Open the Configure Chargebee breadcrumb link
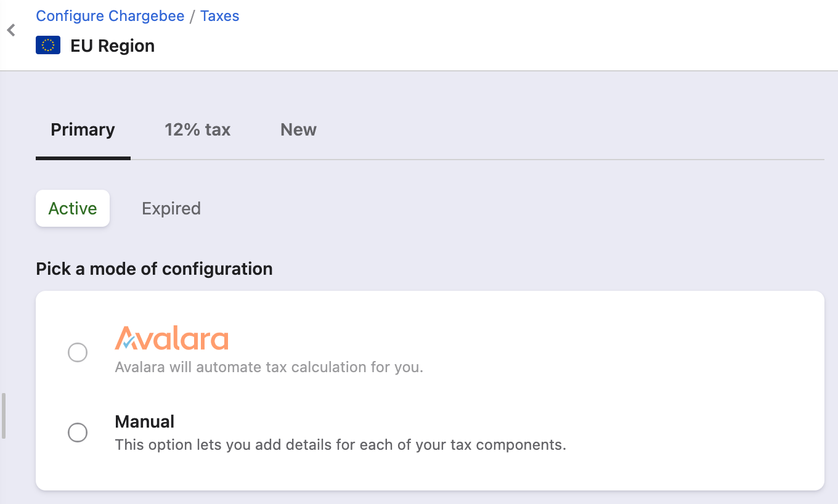Screen dimensions: 838x504 [110, 16]
